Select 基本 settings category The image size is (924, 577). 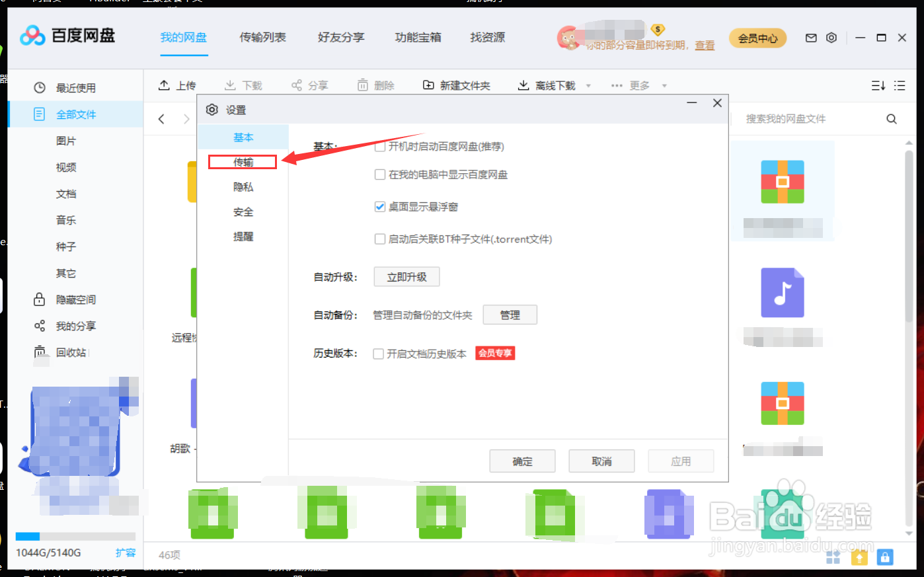coord(243,137)
